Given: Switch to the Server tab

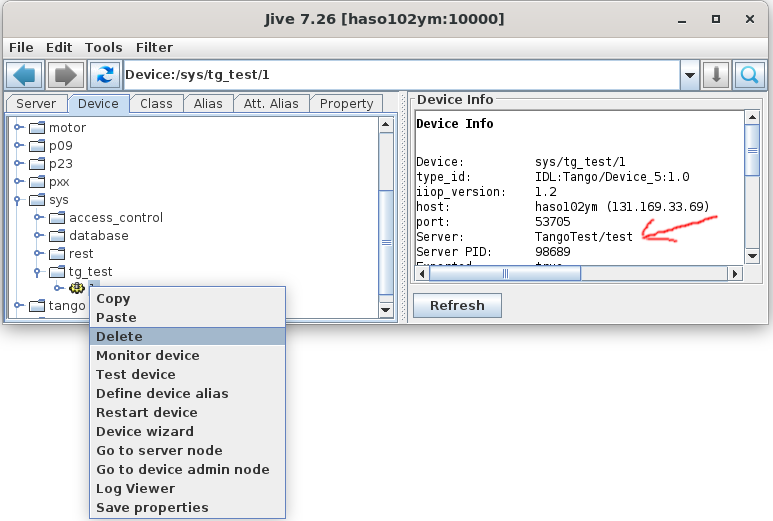Looking at the screenshot, I should [36, 104].
